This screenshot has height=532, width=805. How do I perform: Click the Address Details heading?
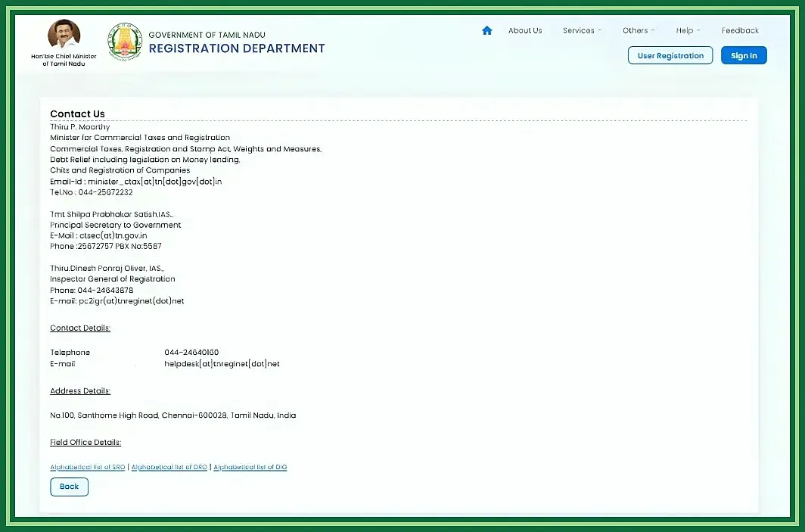[80, 390]
